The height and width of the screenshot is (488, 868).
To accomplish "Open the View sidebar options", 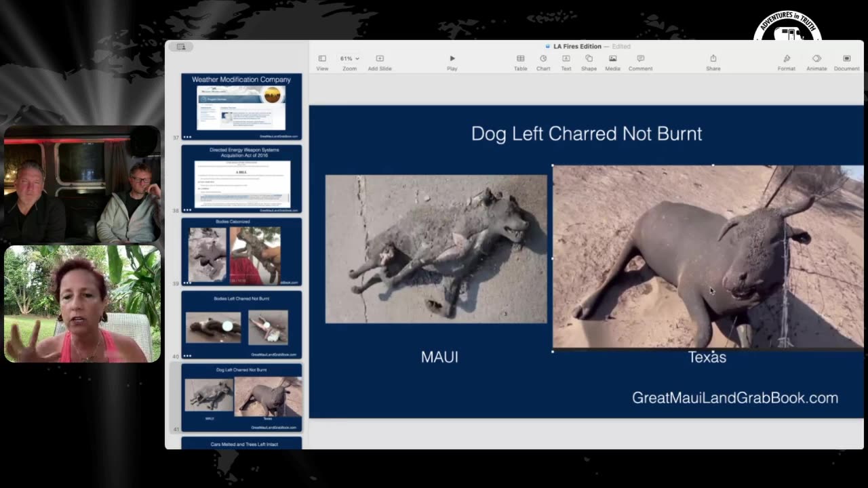I will pos(322,62).
